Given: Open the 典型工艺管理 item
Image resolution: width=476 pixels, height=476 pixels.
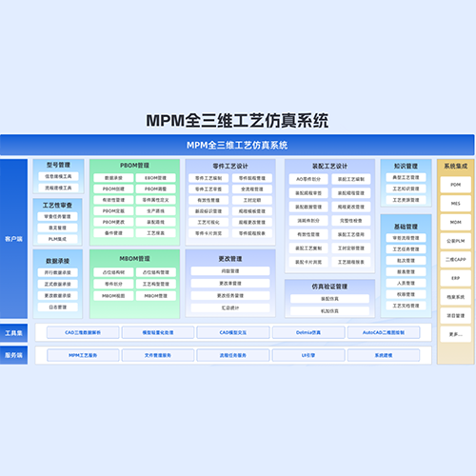Looking at the screenshot, I should pyautogui.click(x=406, y=178).
